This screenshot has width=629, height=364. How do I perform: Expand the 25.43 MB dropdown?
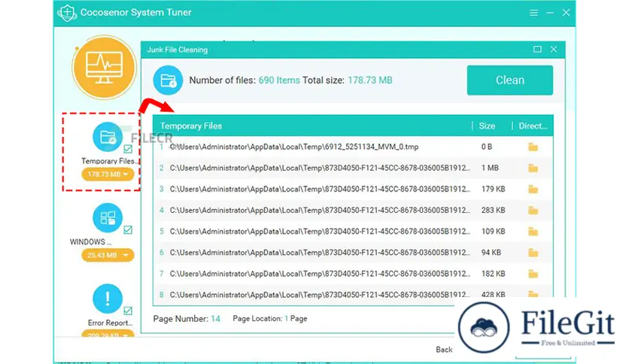tap(108, 255)
